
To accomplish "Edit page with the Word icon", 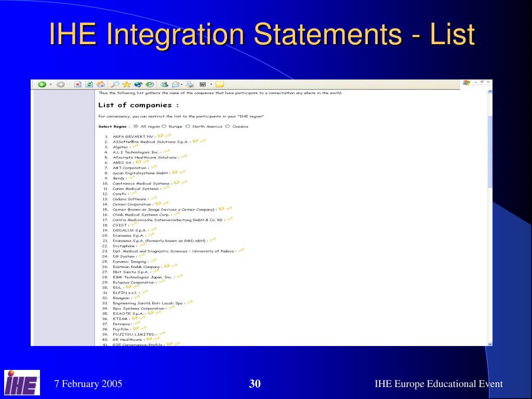I will 203,85.
